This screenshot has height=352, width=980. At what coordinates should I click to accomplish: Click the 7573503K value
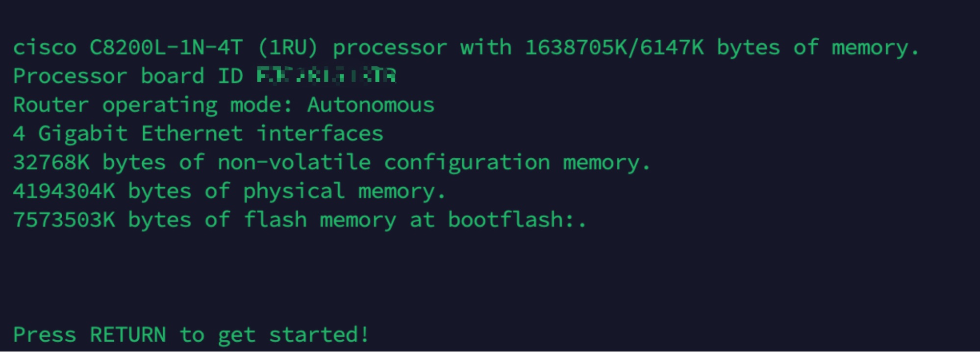click(64, 220)
